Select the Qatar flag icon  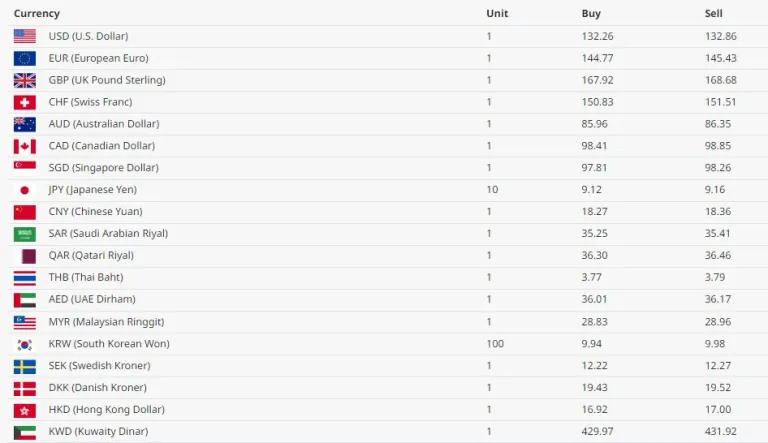25,256
